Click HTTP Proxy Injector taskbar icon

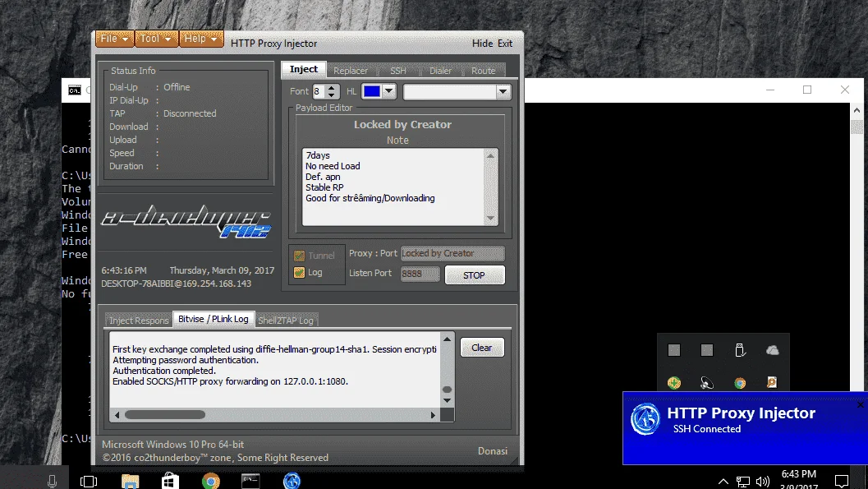(x=292, y=481)
